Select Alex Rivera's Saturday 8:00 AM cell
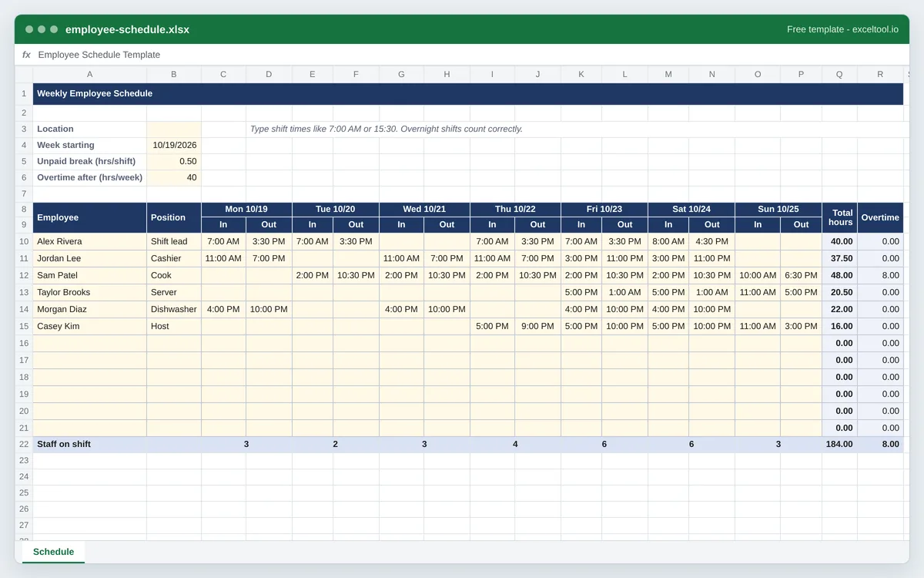This screenshot has height=578, width=924. (668, 241)
